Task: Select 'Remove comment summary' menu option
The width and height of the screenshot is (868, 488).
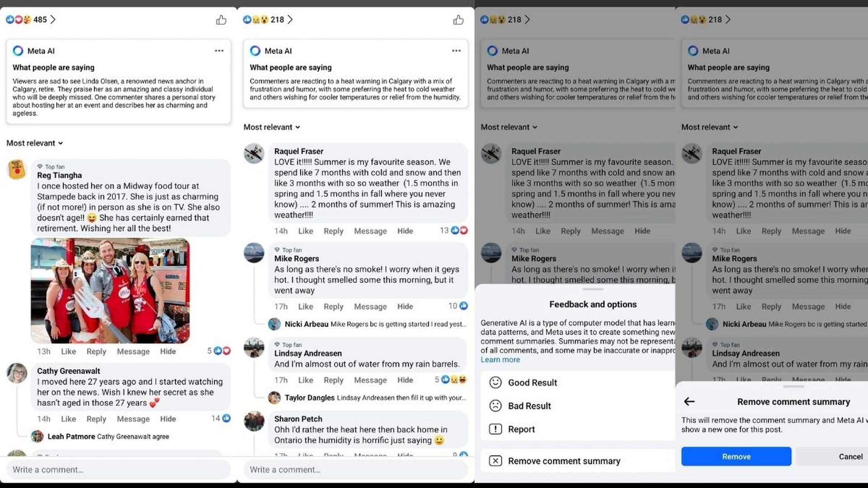Action: [x=564, y=460]
